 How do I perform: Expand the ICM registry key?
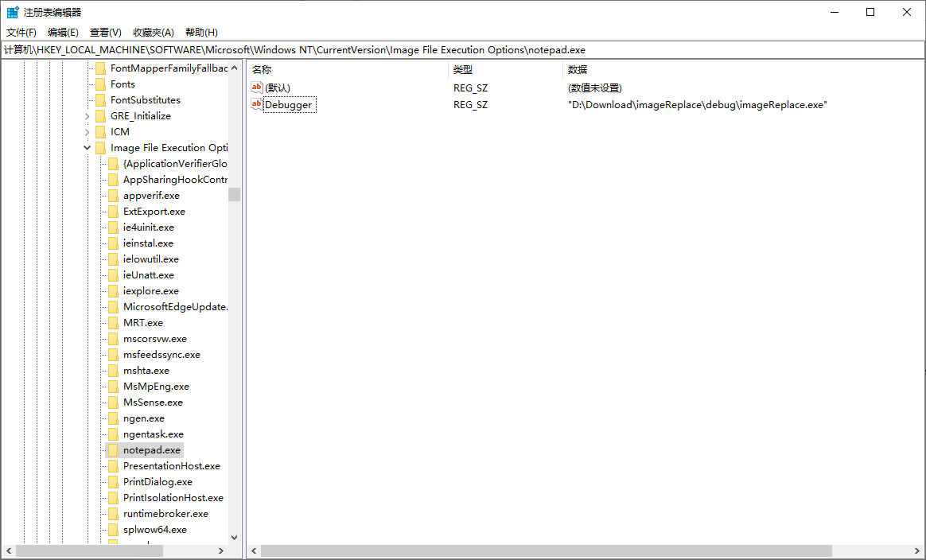tap(86, 131)
